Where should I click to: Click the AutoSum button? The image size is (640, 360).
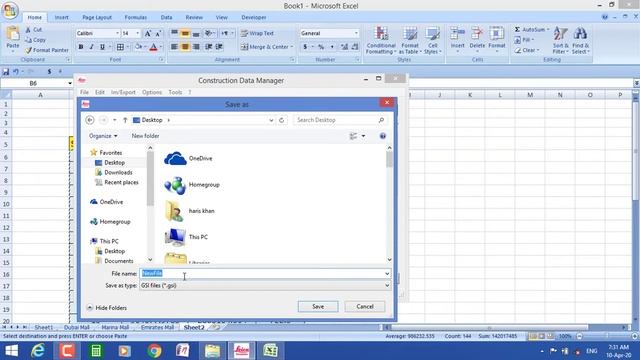pyautogui.click(x=531, y=29)
